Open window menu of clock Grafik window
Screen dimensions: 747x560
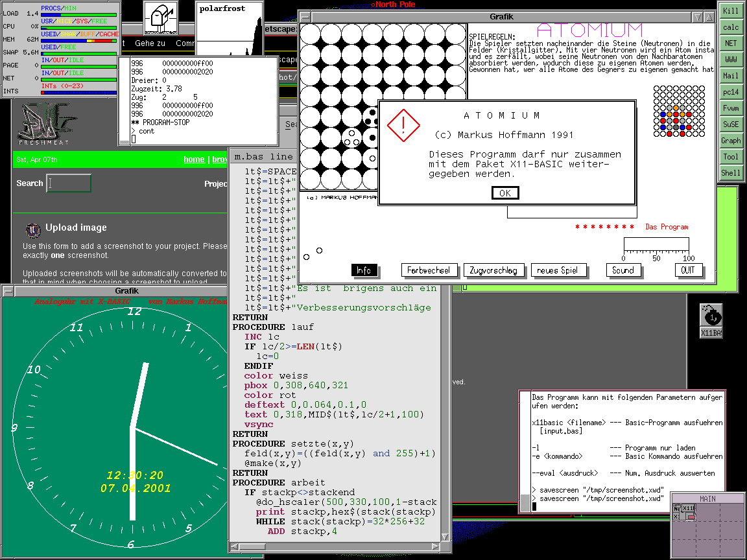[x=8, y=291]
